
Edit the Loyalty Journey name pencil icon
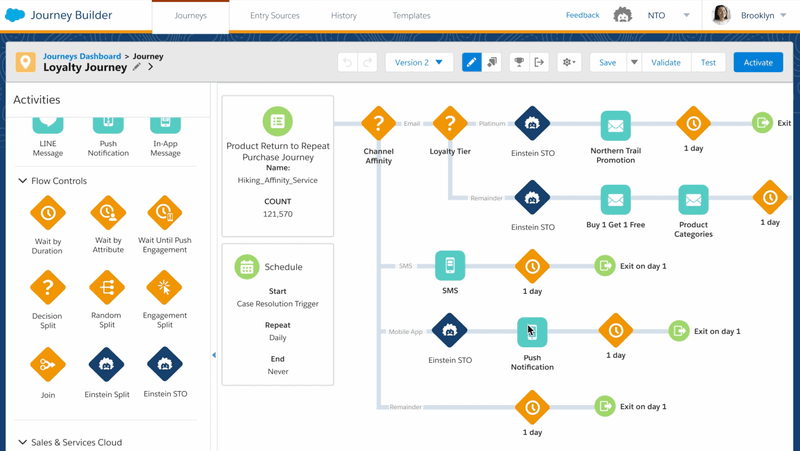coord(137,67)
